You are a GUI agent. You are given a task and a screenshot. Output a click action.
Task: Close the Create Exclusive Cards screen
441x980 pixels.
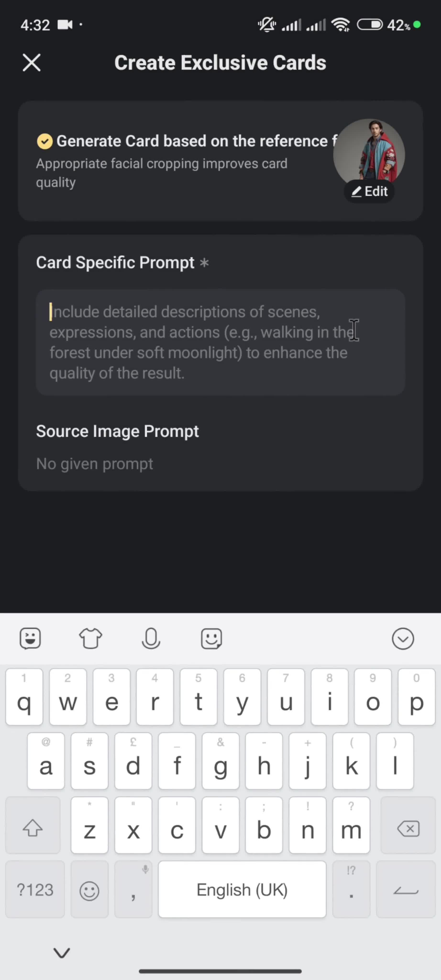click(x=31, y=63)
